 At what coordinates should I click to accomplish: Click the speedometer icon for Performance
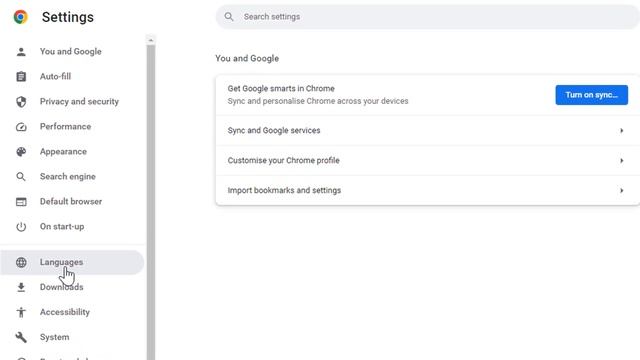tap(21, 127)
